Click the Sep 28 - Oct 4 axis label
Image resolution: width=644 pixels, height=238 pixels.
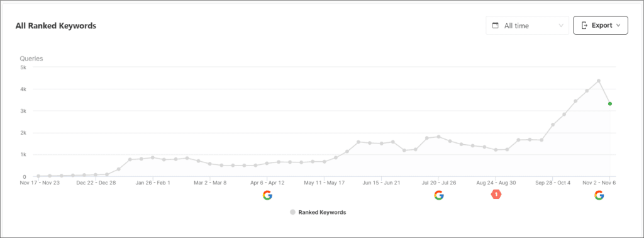(x=553, y=183)
